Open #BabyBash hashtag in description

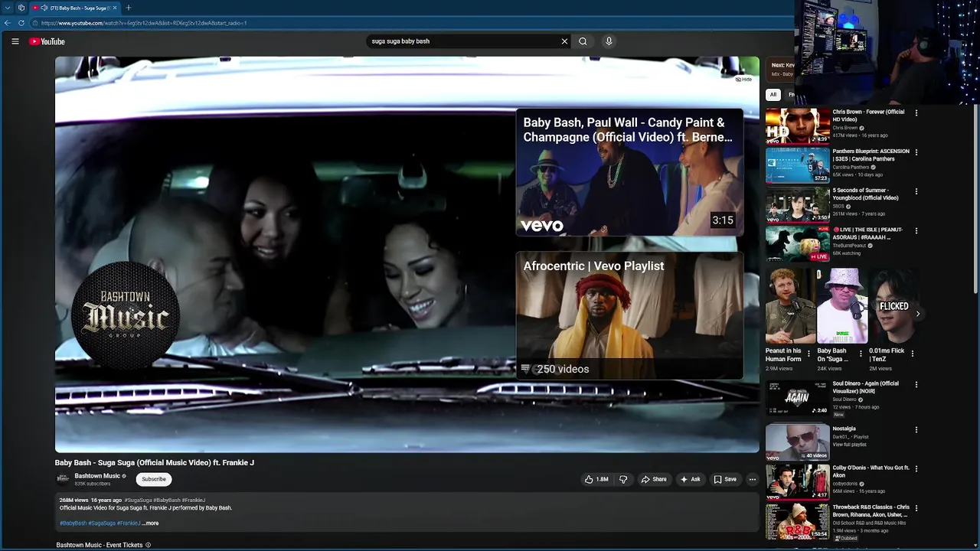tap(73, 523)
